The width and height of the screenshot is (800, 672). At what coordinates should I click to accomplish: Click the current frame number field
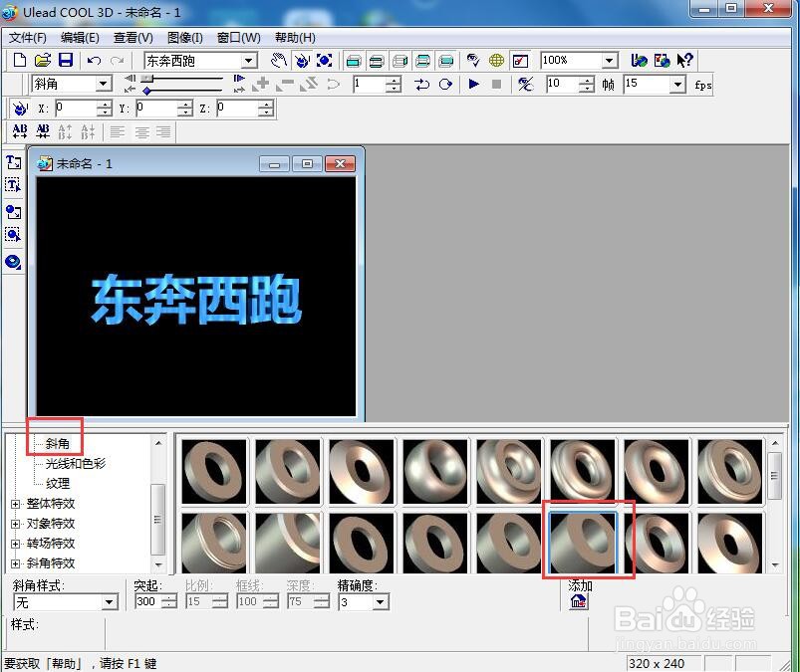click(370, 84)
